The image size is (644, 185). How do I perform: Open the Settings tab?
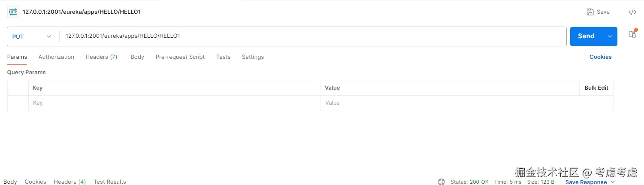pyautogui.click(x=253, y=57)
